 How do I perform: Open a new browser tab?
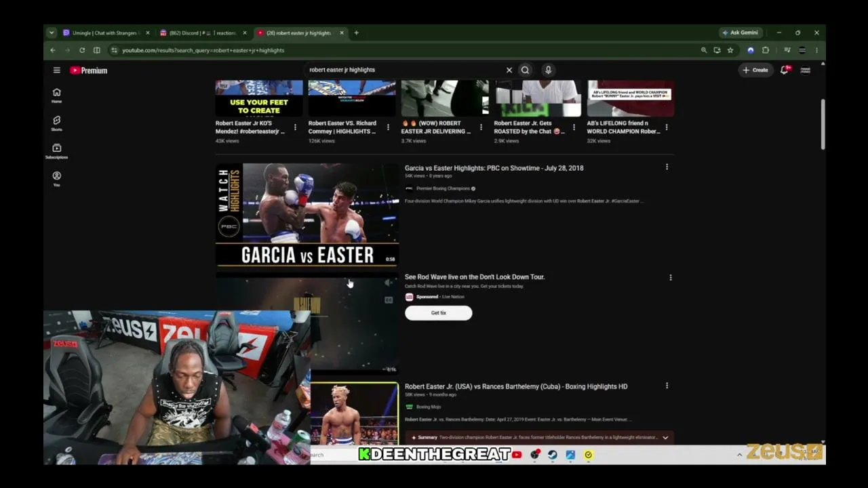(x=357, y=33)
